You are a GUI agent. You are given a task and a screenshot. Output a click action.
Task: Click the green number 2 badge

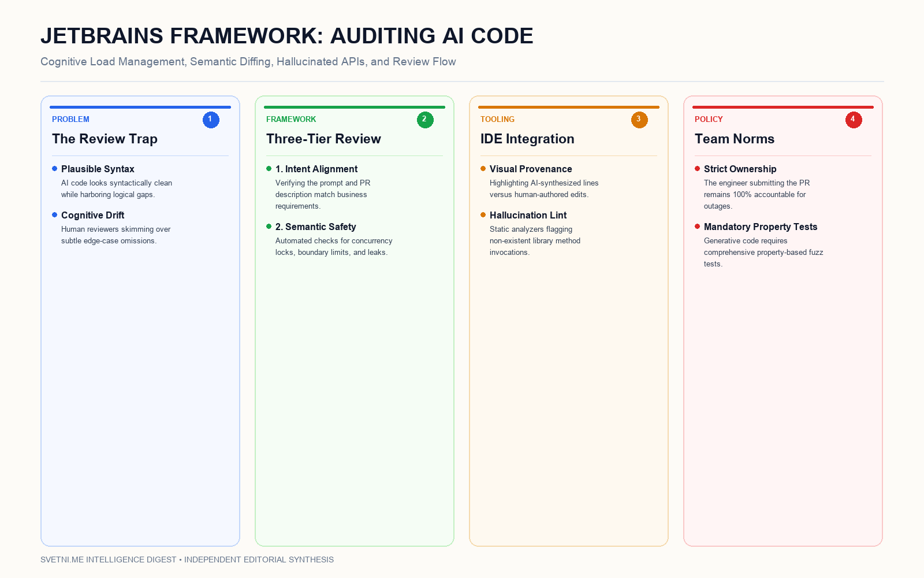coord(425,120)
